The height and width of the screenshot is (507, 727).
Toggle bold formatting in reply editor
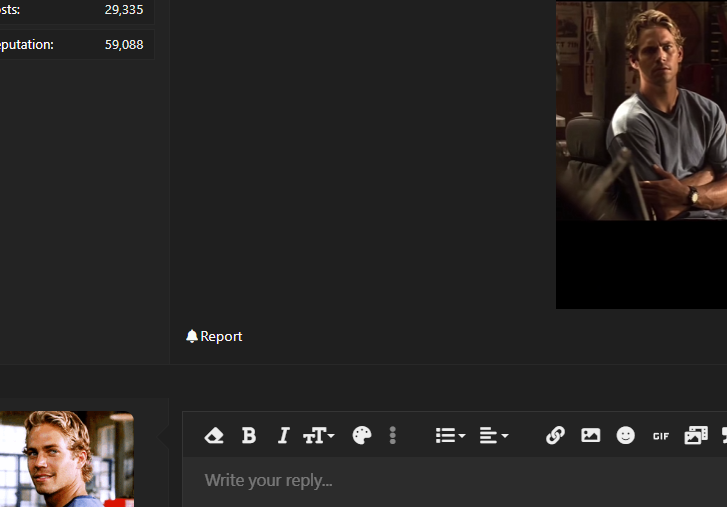(249, 436)
